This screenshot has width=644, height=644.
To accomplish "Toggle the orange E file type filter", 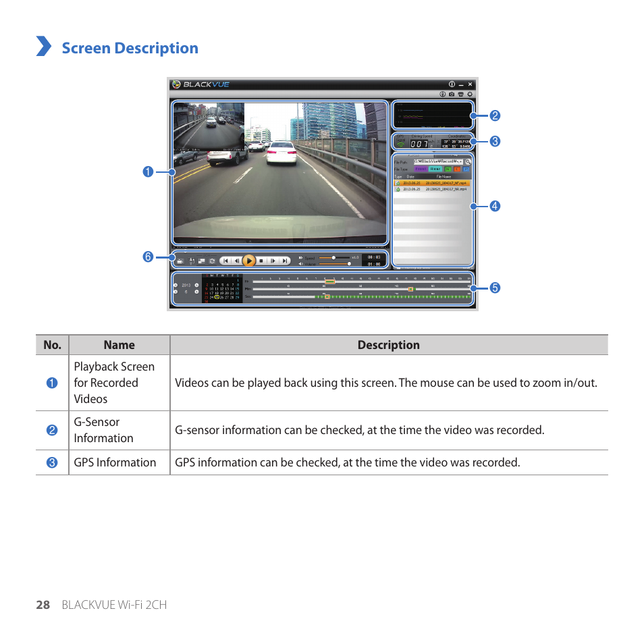I will (457, 169).
